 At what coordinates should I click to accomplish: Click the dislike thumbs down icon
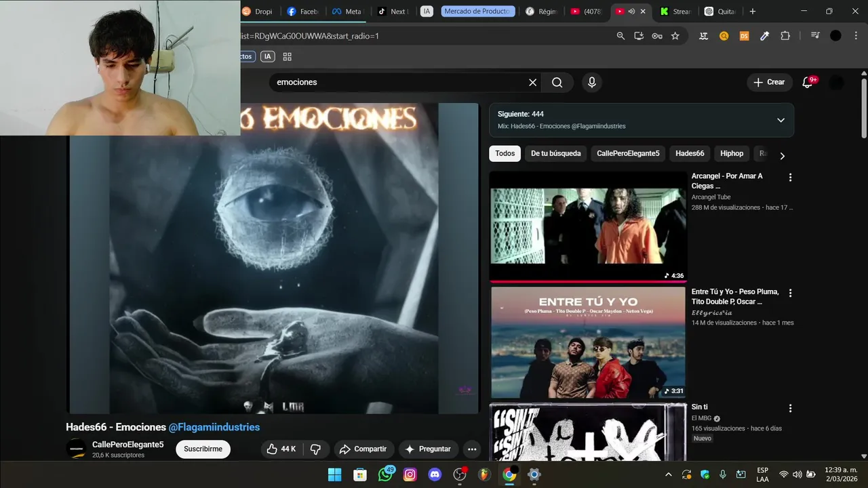(315, 449)
